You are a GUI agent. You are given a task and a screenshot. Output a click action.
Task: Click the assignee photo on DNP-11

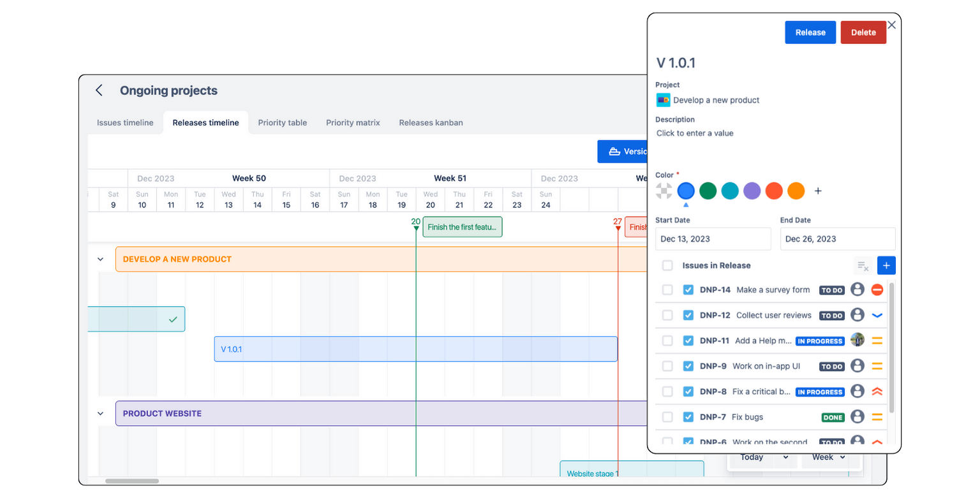pos(857,340)
